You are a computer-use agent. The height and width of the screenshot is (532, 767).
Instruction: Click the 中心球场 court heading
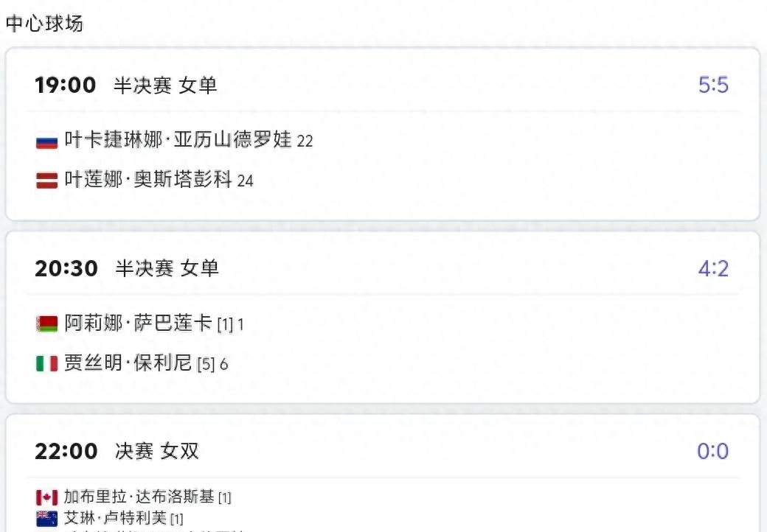(x=44, y=24)
